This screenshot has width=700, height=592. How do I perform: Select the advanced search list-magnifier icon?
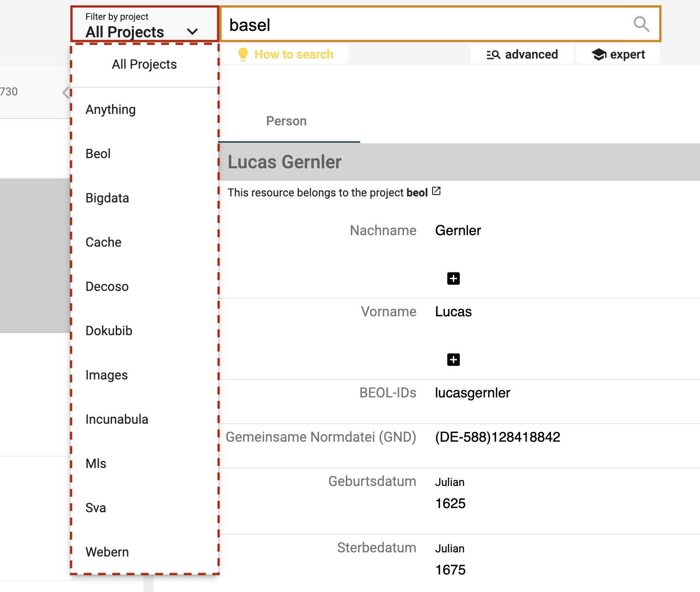coord(492,54)
